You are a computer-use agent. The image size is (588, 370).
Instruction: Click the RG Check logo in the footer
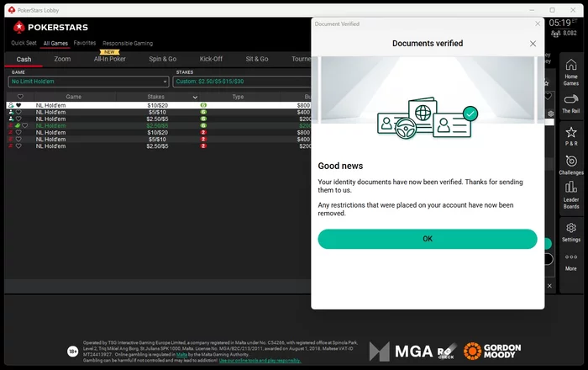(447, 351)
